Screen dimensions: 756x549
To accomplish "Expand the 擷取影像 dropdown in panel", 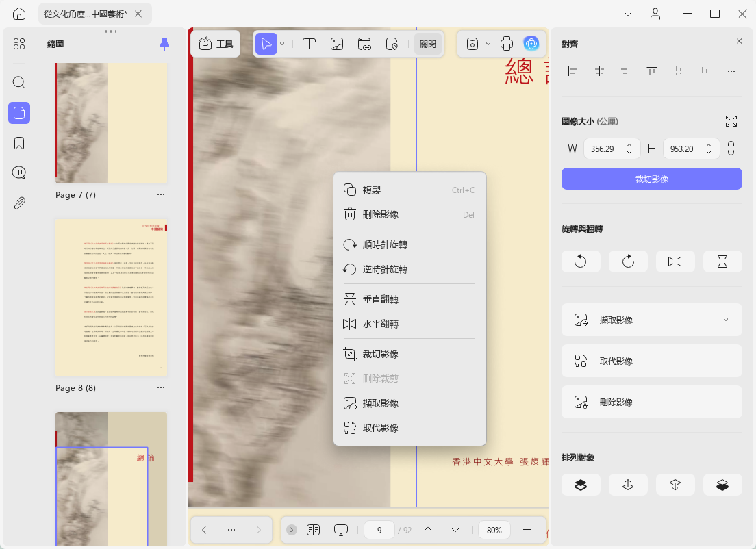I will [x=725, y=320].
